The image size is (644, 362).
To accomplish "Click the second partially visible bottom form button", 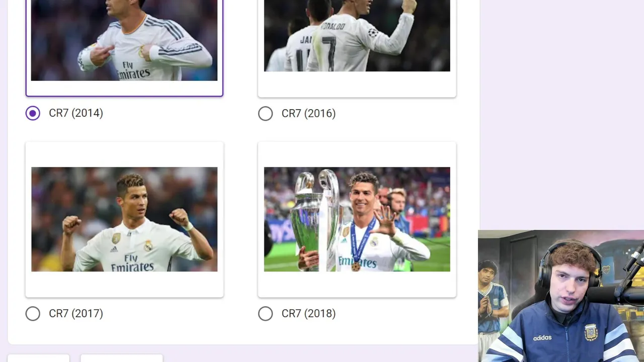I will (122, 358).
